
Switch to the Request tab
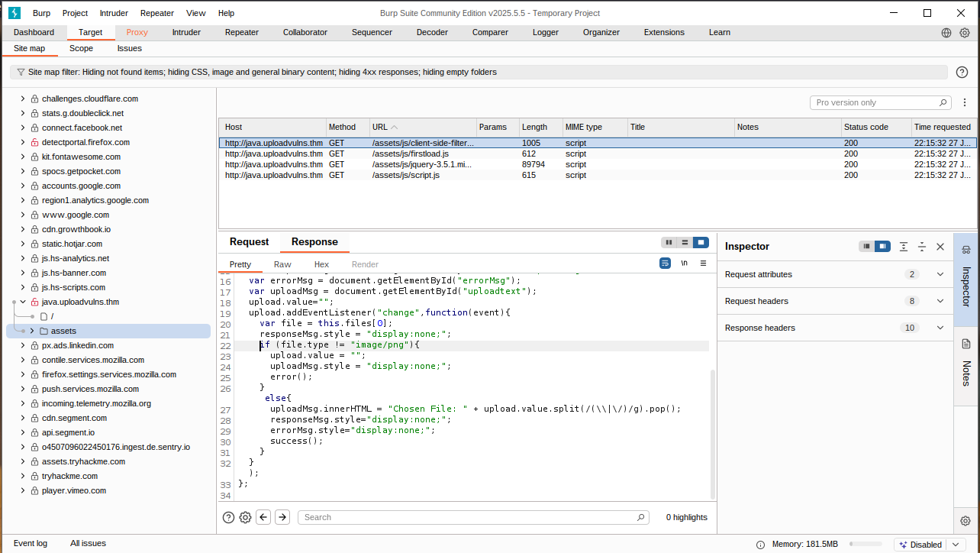[x=250, y=242]
